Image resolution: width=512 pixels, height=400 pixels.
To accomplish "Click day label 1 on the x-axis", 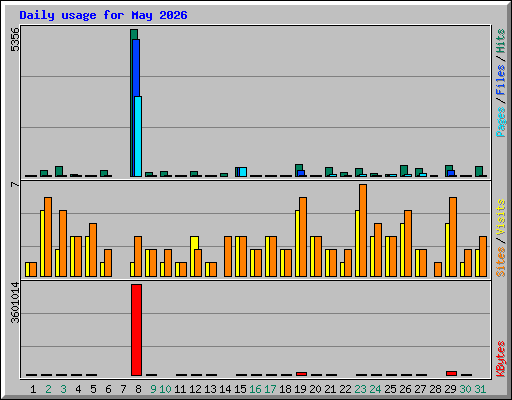I will tap(33, 389).
